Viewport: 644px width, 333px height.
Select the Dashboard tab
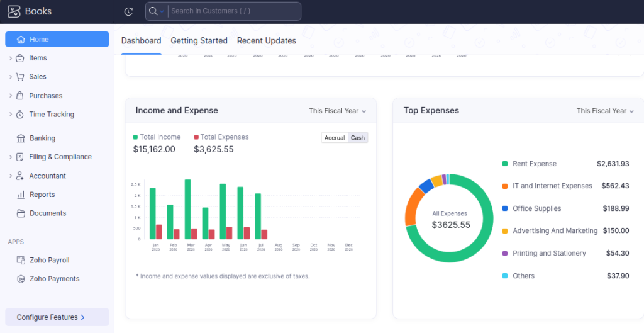click(142, 41)
